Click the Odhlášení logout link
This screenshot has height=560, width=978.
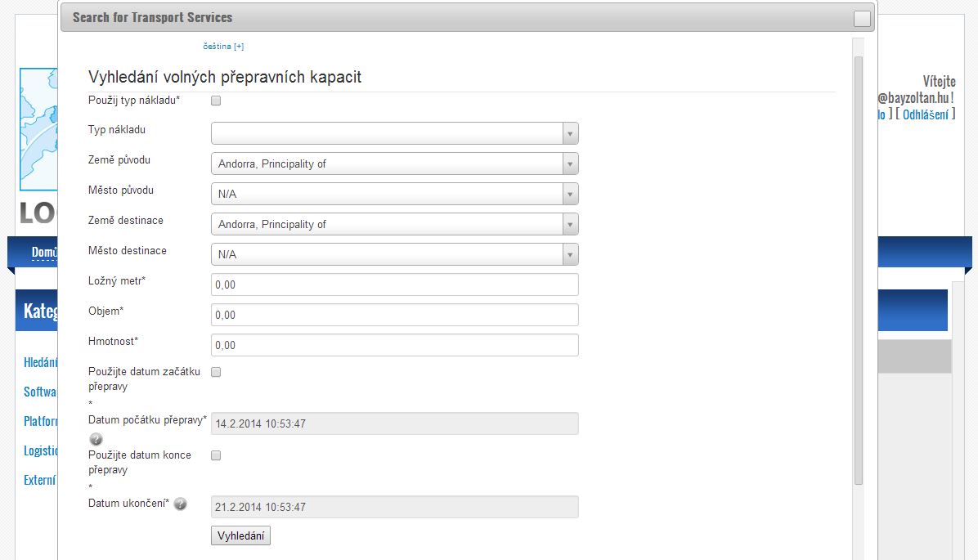coord(926,114)
